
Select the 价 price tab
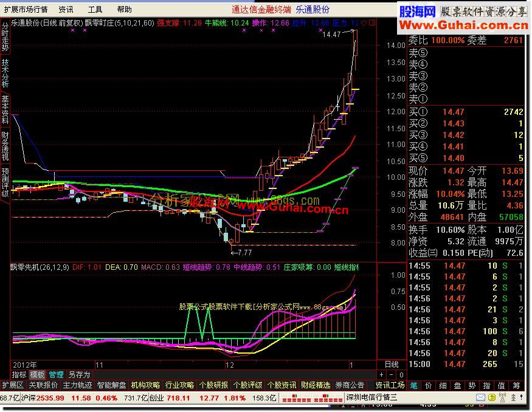tap(429, 385)
